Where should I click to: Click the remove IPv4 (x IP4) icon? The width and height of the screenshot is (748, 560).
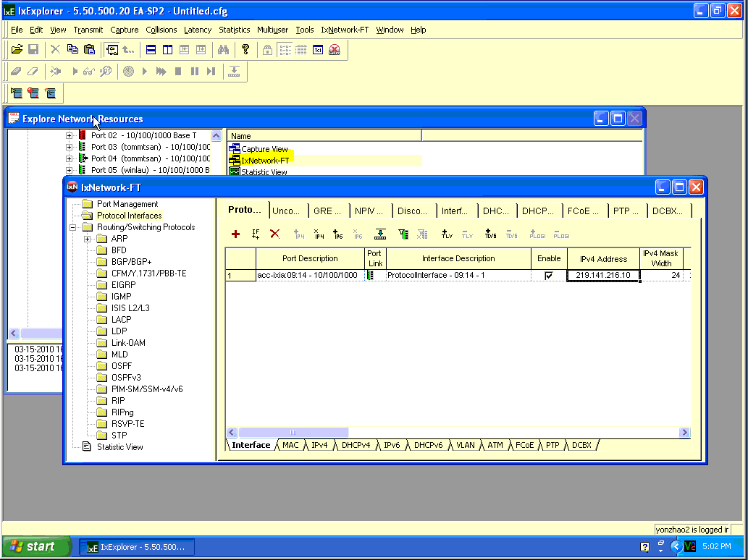tap(319, 234)
